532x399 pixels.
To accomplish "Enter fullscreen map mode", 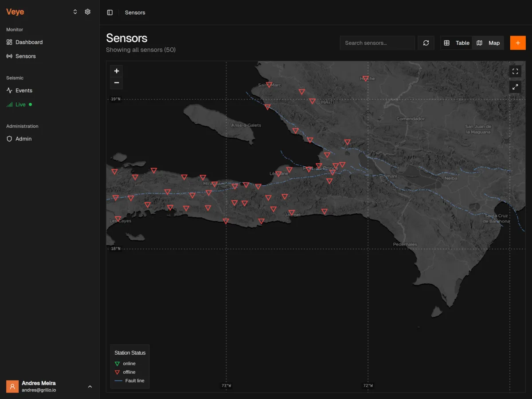I will 515,71.
